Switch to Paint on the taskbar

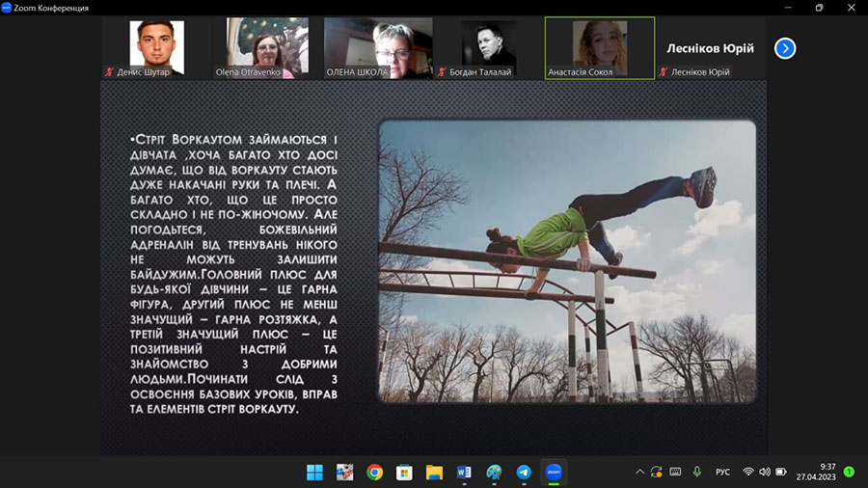494,473
